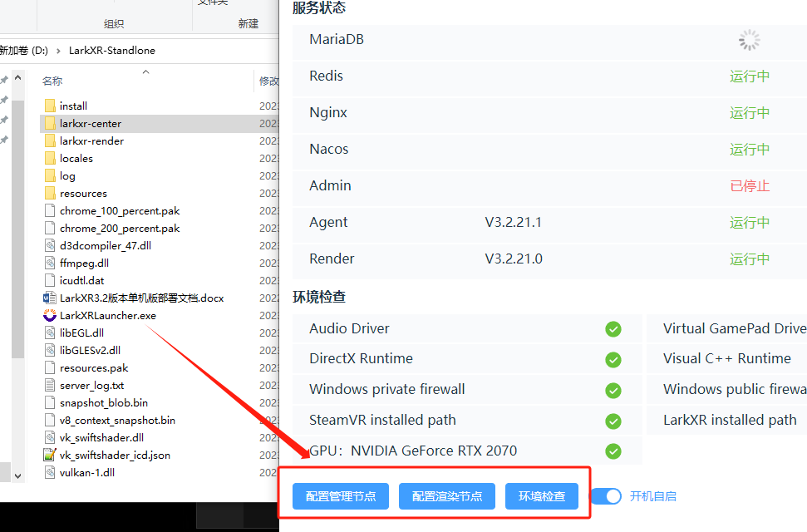Click the chrome_200_percent.pak file icon
The width and height of the screenshot is (807, 532).
[x=50, y=228]
